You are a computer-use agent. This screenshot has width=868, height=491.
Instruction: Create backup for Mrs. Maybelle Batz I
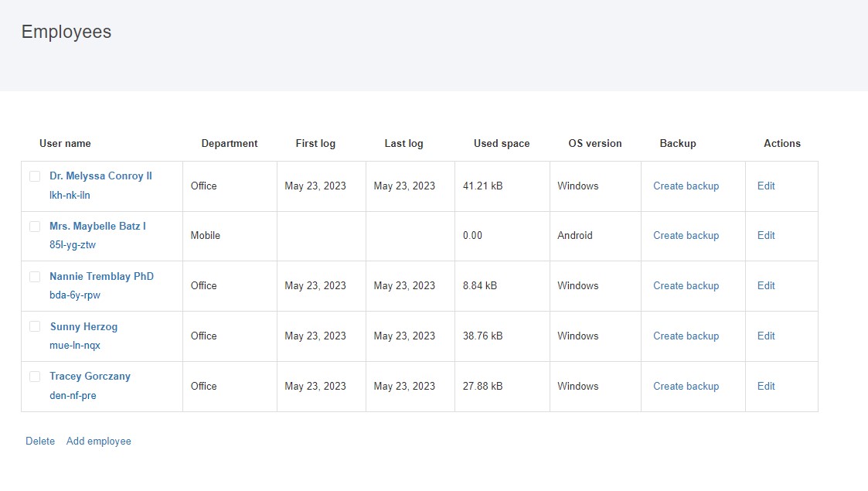686,235
